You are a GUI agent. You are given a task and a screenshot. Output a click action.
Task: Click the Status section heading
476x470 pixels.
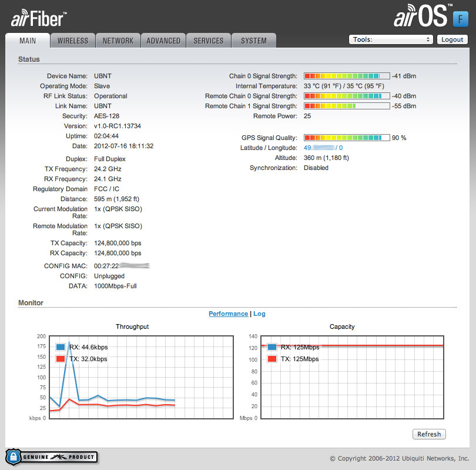point(29,59)
